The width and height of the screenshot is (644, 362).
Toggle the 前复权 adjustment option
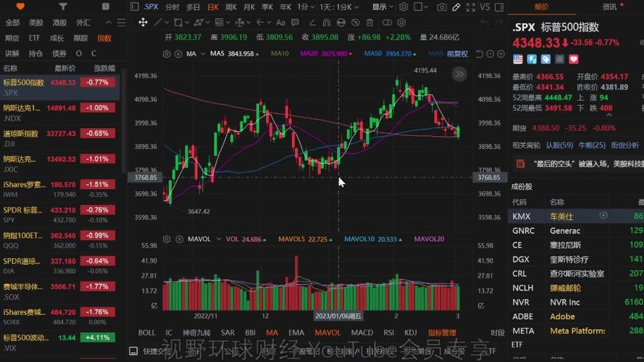pyautogui.click(x=457, y=54)
